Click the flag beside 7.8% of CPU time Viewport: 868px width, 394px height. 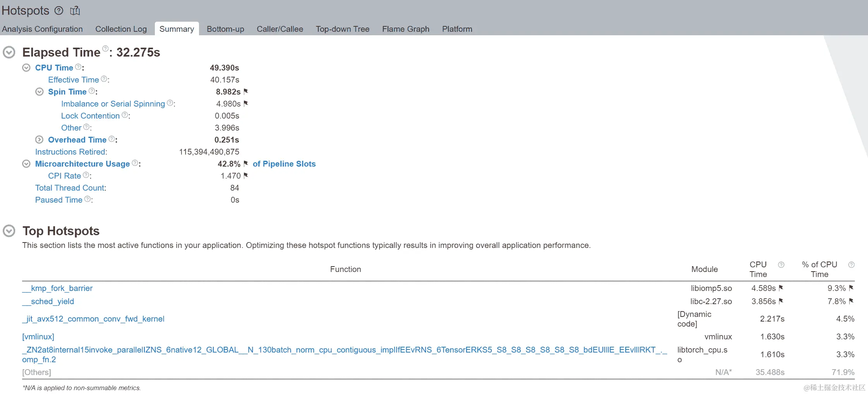[851, 301]
